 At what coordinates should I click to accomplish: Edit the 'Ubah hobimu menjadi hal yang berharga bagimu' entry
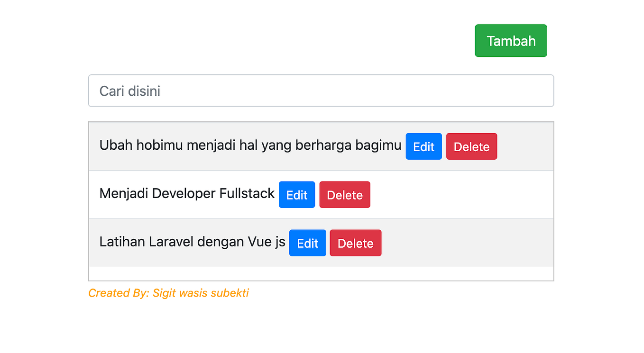coord(423,146)
